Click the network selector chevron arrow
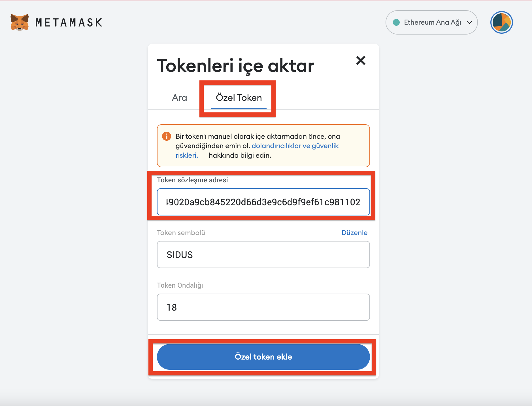This screenshot has height=406, width=532. pos(469,22)
